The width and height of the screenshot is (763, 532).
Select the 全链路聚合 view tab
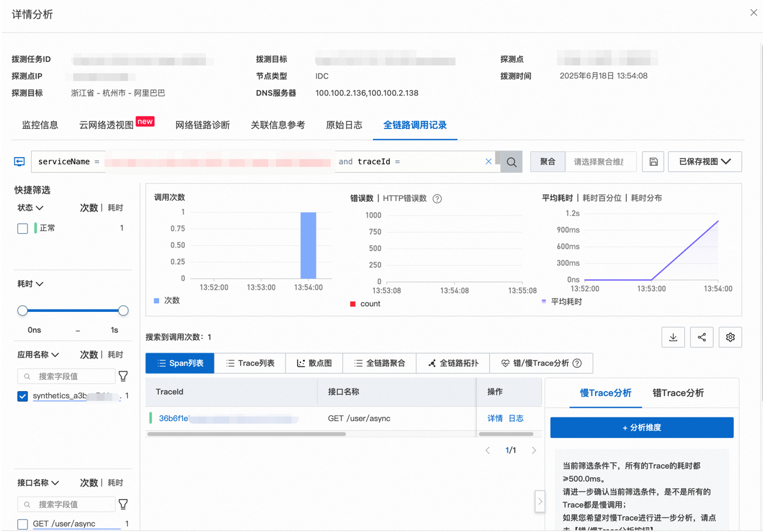pos(379,363)
